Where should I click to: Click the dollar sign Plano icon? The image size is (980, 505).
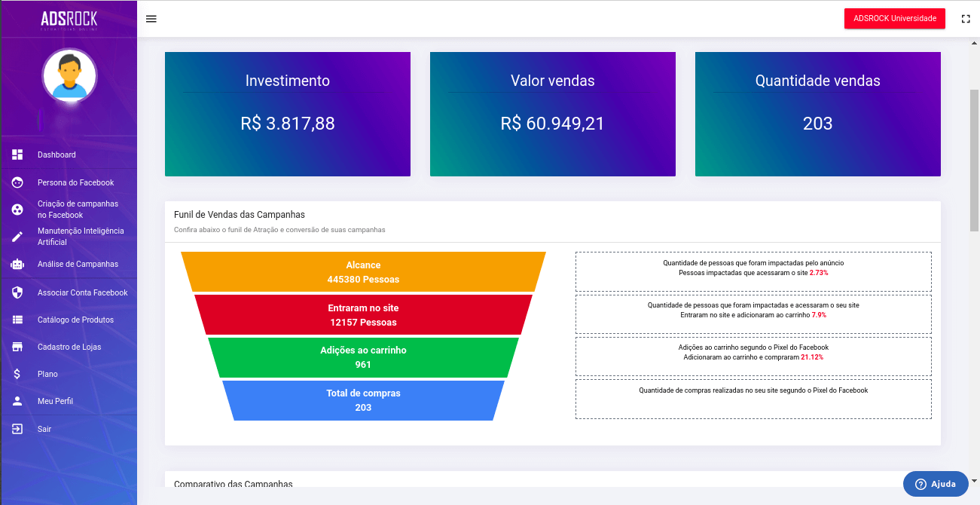[x=17, y=374]
